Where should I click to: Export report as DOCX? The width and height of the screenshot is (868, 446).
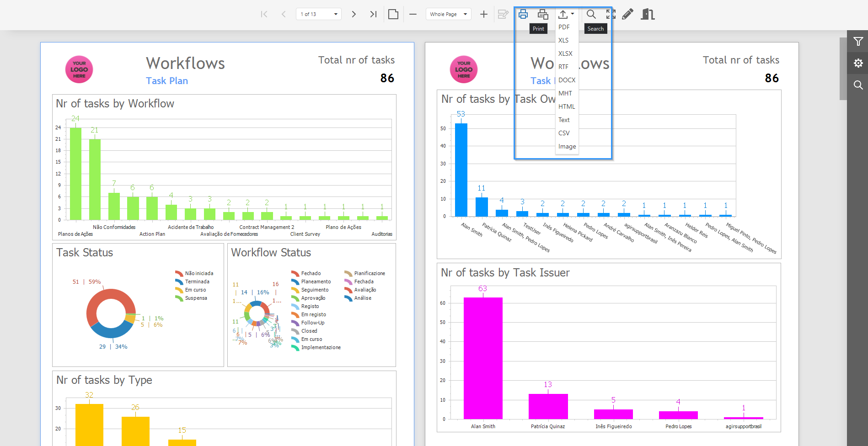(567, 80)
